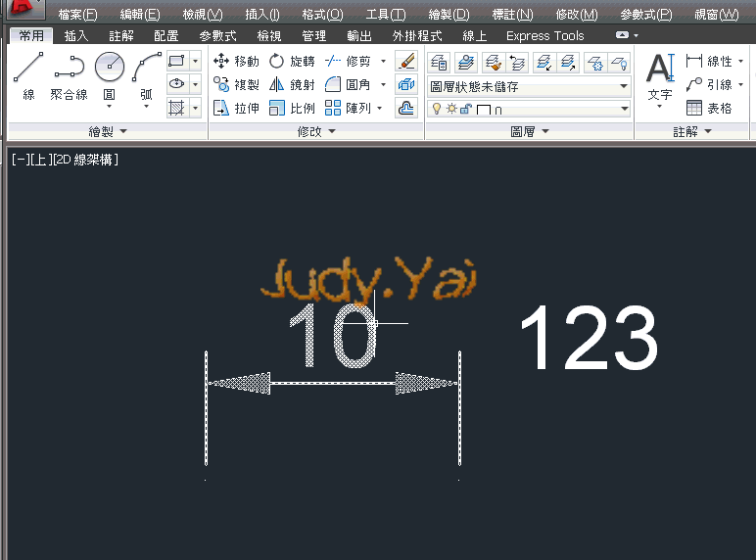Click the [2D 線架構] visual style label
The image size is (756, 560).
84,160
